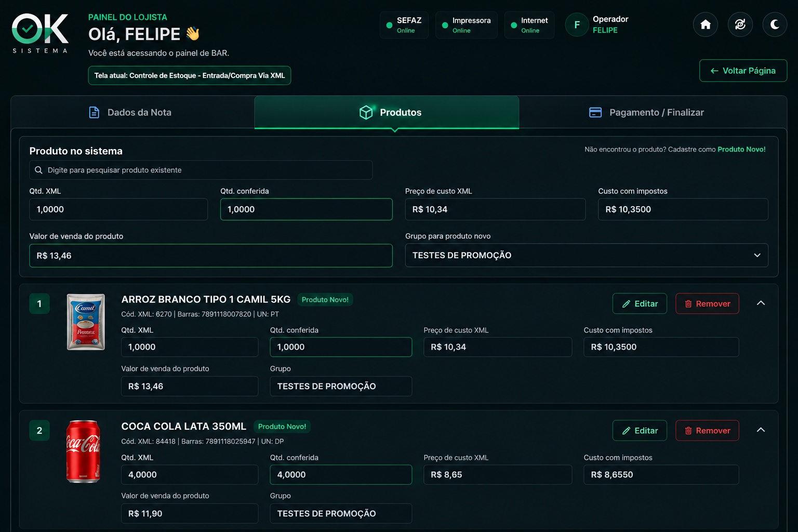Edit the COCA COLA LATA 350ML product
The image size is (798, 532).
(x=640, y=431)
